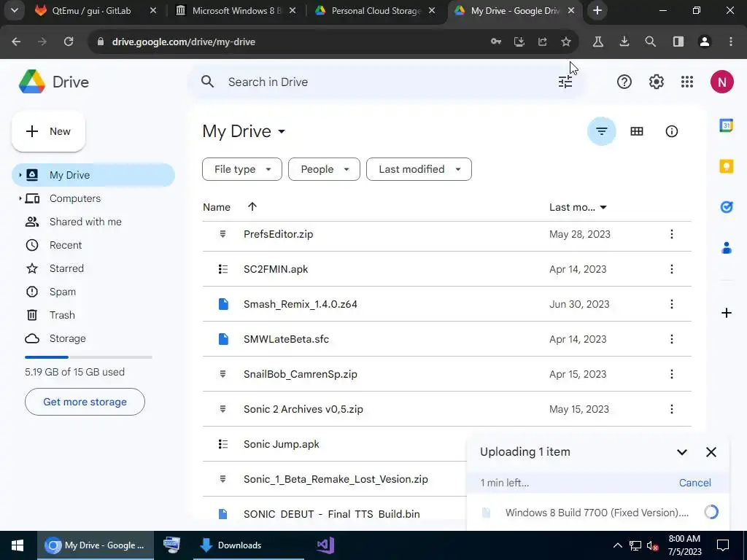This screenshot has width=747, height=560.
Task: Go to Shared with me
Action: tap(85, 222)
